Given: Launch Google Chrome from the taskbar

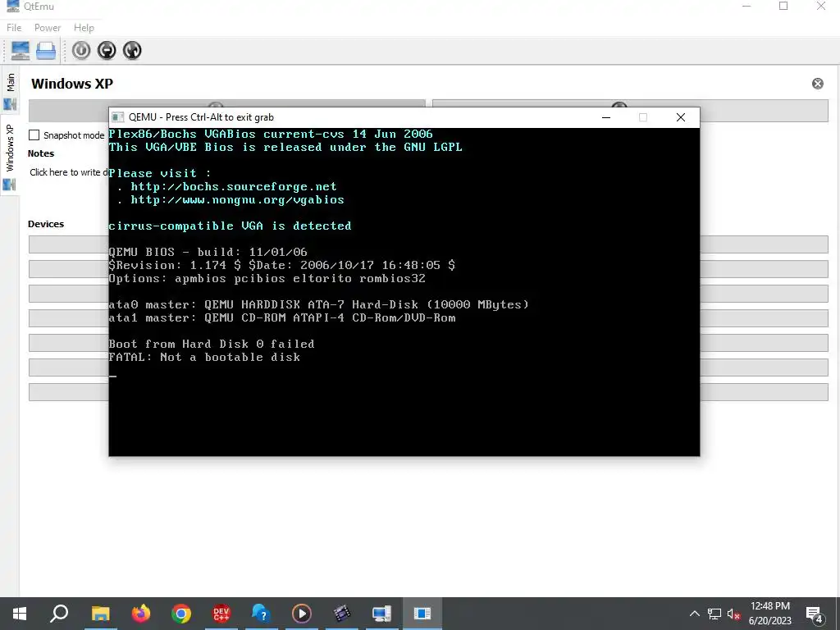Looking at the screenshot, I should [x=181, y=614].
